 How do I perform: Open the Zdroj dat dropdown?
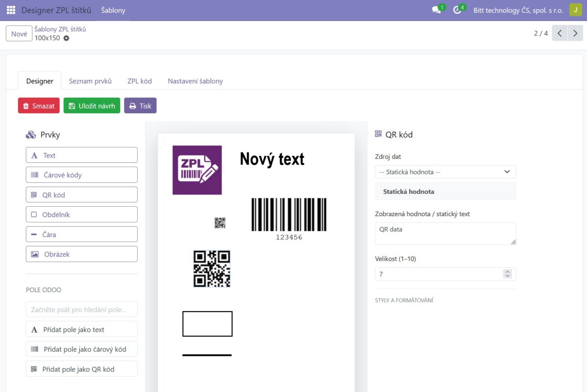click(x=445, y=172)
